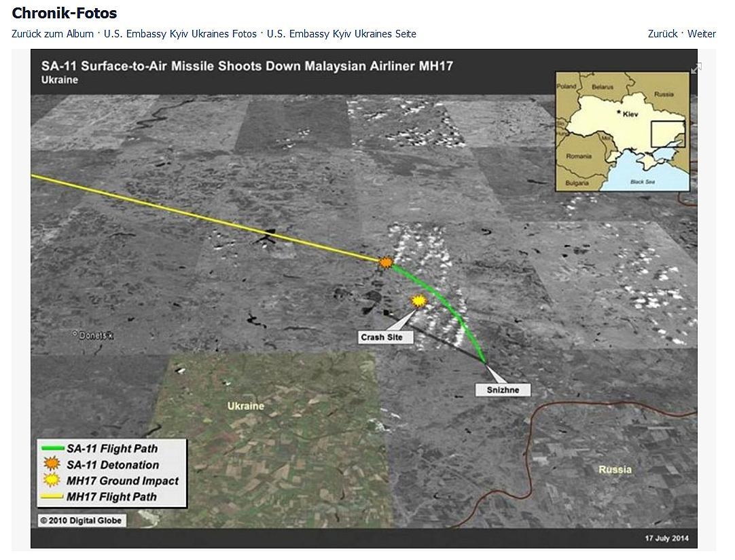735x560 pixels.
Task: Click the fullscreen expand icon on photo
Action: coord(696,68)
